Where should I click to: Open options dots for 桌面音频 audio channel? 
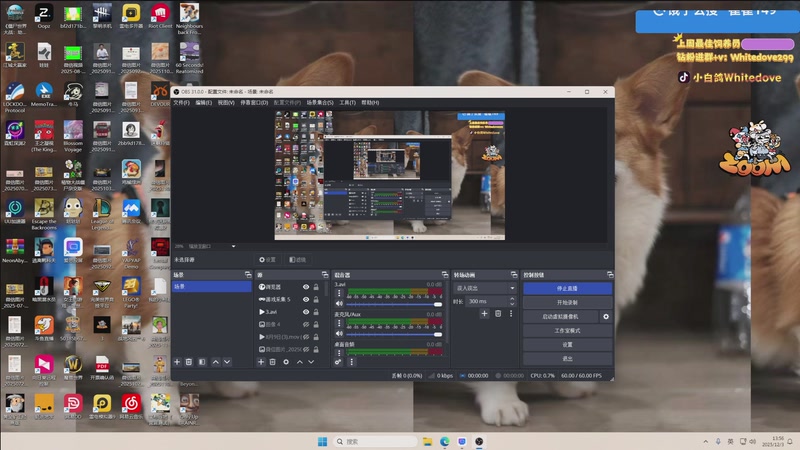339,353
